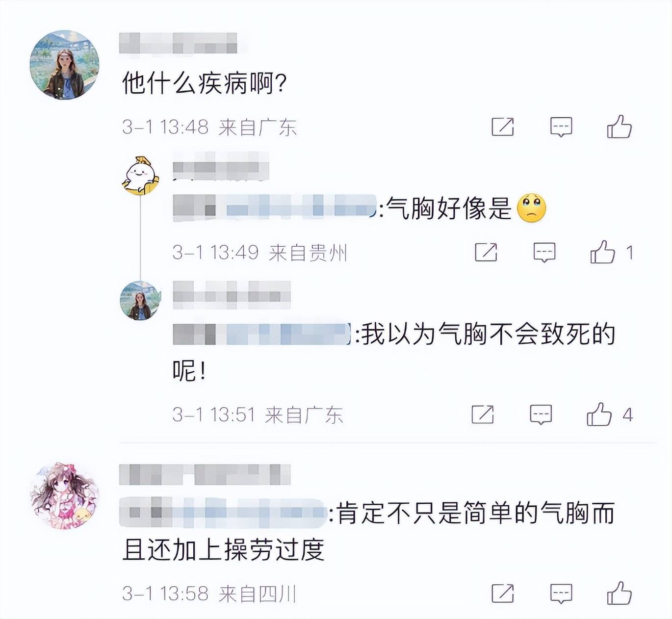The image size is (672, 619).
Task: Open reply box for the 四川 comment
Action: pyautogui.click(x=561, y=593)
